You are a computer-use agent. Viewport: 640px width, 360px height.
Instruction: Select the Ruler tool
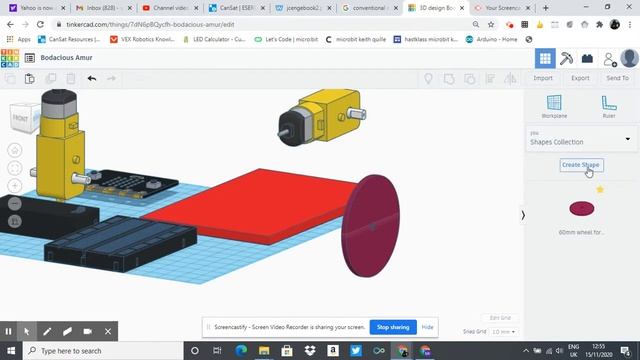tap(609, 106)
